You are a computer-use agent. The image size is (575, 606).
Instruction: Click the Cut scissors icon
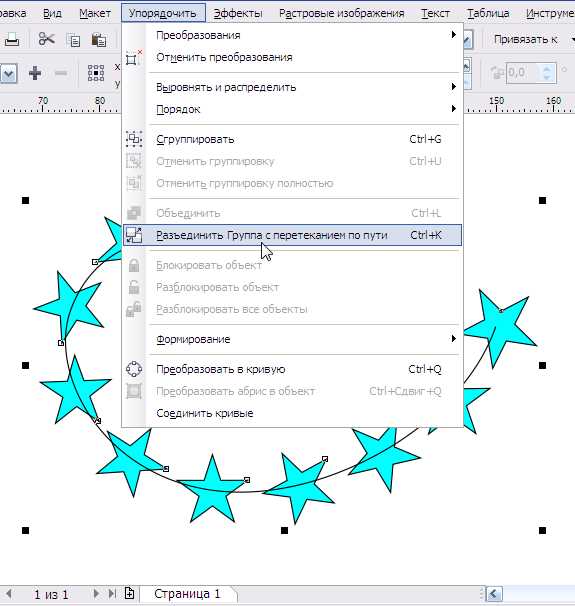click(x=47, y=39)
